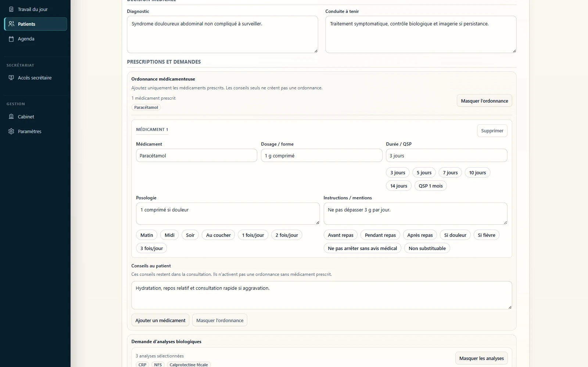The height and width of the screenshot is (367, 588).
Task: Choose 1 fois/jour chip
Action: (x=253, y=235)
